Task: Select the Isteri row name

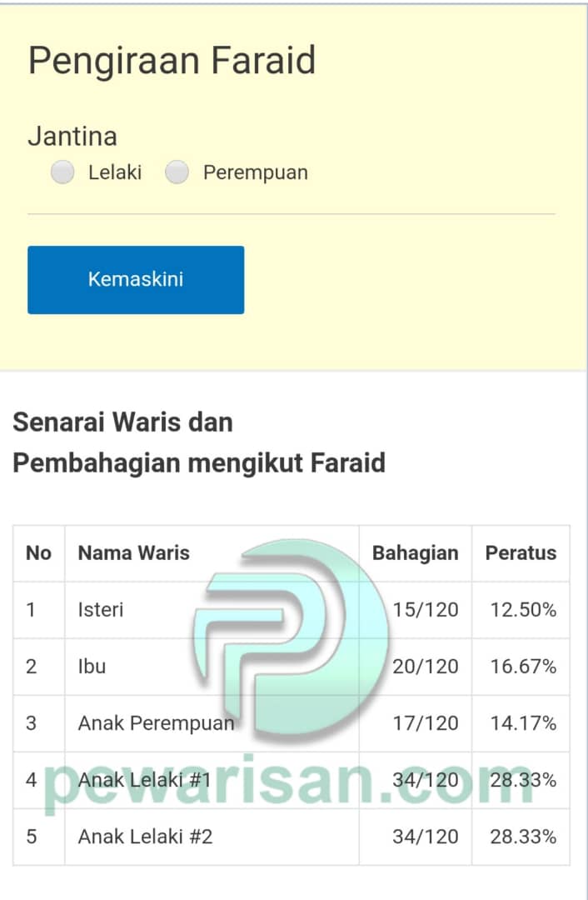Action: [101, 609]
